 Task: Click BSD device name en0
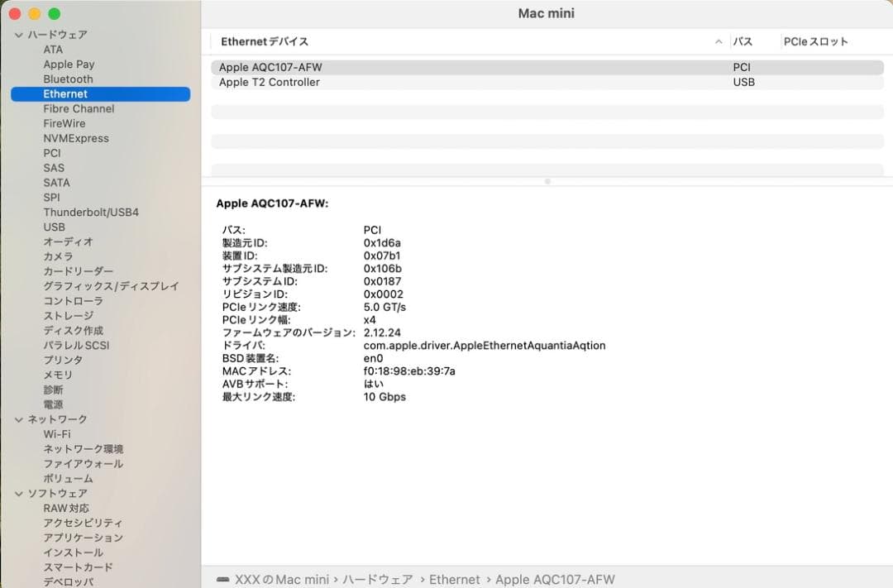coord(373,358)
